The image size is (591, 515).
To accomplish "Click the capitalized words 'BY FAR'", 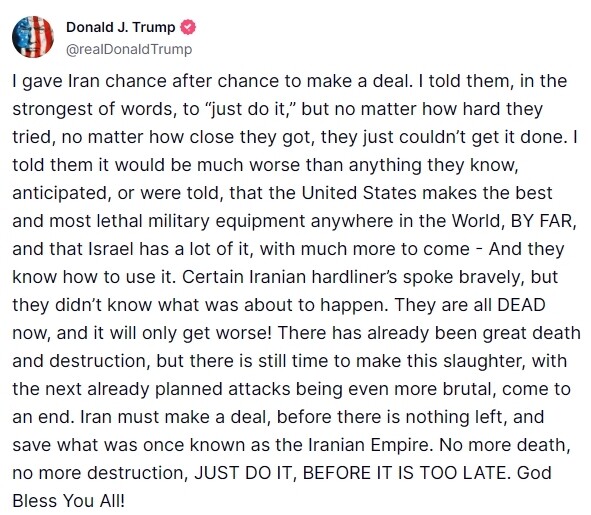I will tap(541, 221).
